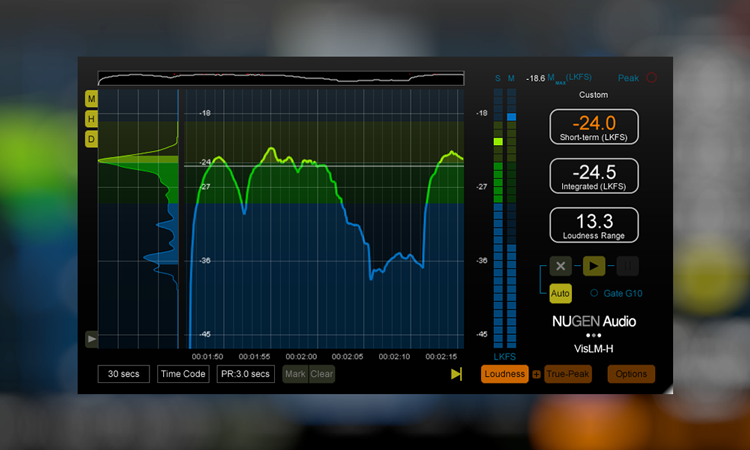
Task: Change the PR:3.0 secs setting
Action: (x=245, y=374)
